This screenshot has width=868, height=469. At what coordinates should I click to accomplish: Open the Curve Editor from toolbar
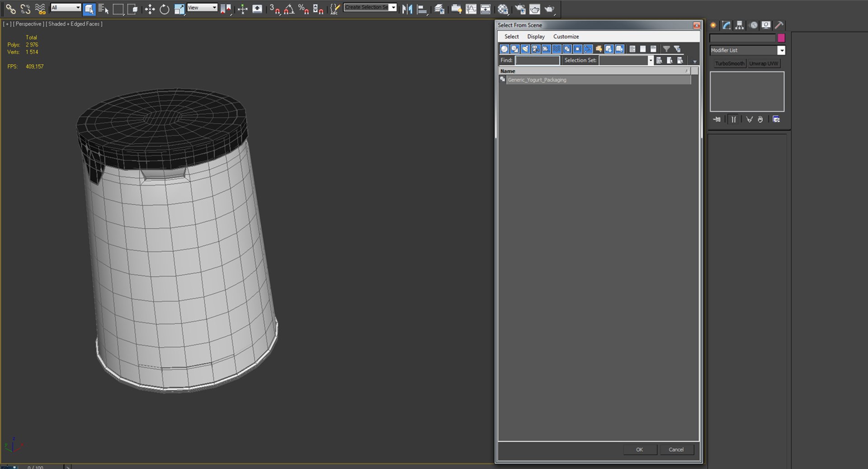471,9
